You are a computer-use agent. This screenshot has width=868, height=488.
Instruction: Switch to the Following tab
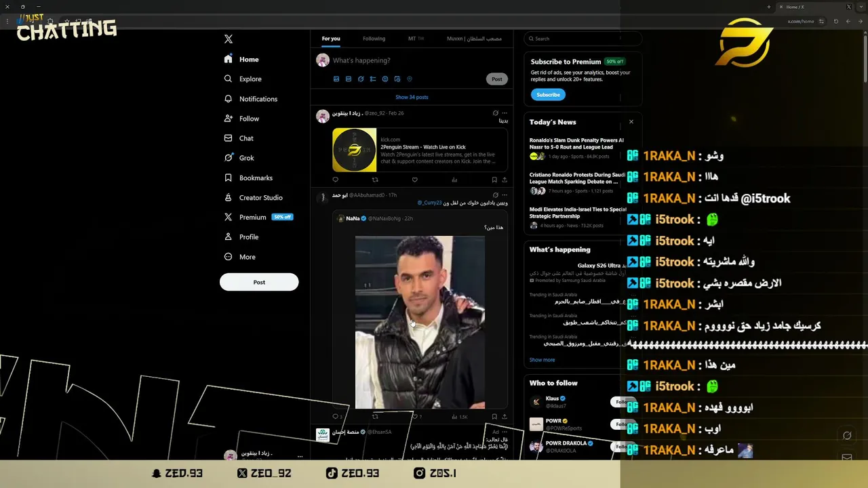click(374, 39)
